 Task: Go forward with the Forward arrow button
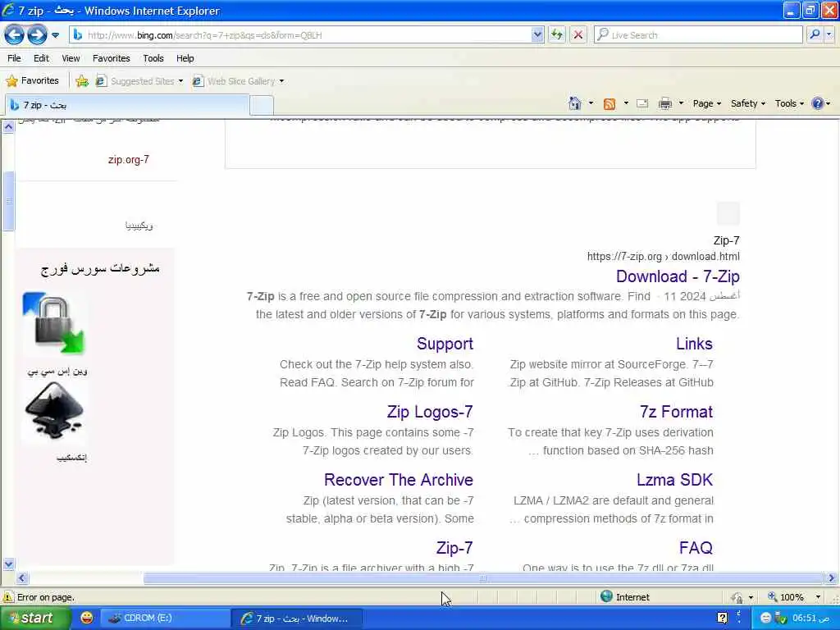click(x=36, y=35)
